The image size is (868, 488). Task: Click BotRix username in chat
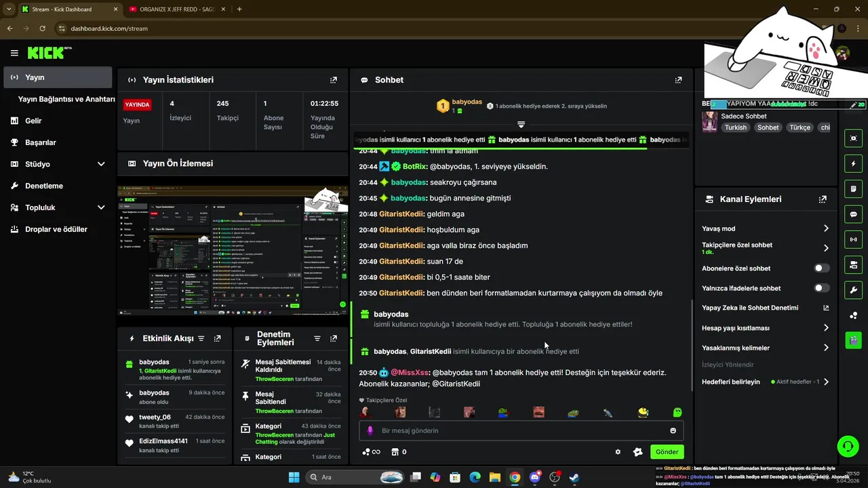pyautogui.click(x=414, y=166)
